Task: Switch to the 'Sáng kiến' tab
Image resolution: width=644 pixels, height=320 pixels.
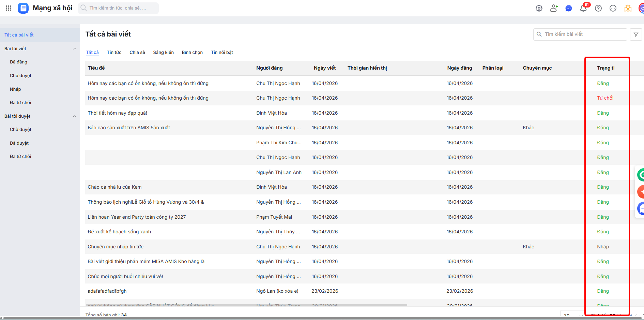Action: pyautogui.click(x=163, y=52)
